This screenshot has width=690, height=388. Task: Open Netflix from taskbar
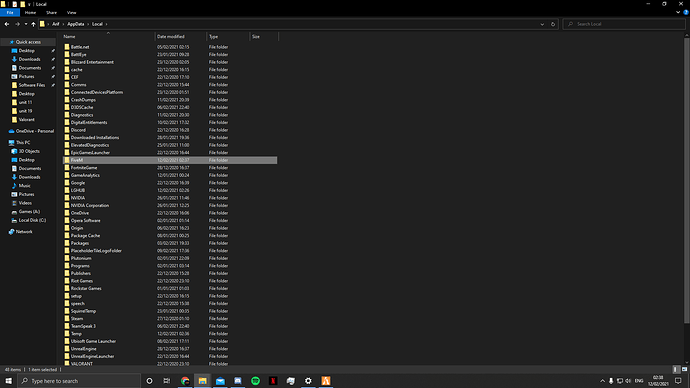[x=273, y=381]
